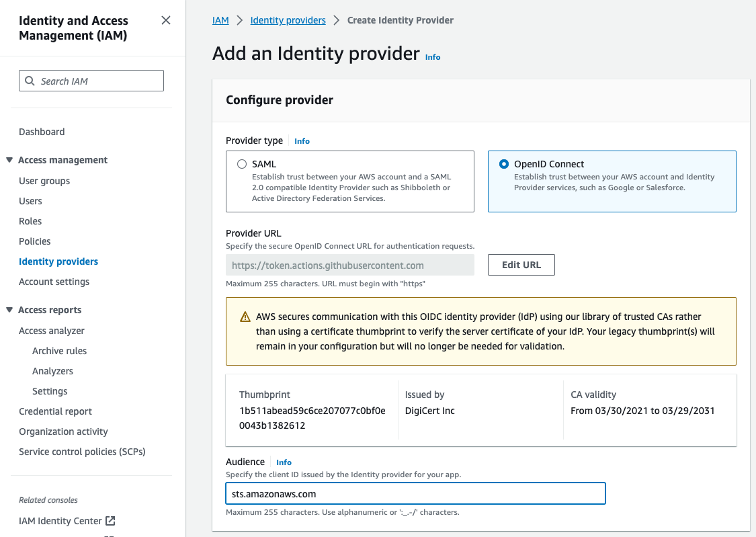Click the thumbprint value 1b511abead59c6ce...

click(x=312, y=418)
